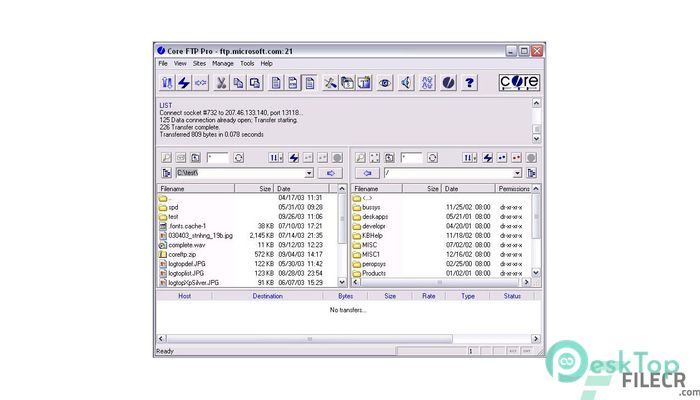
Task: Open the File menu
Action: [163, 63]
